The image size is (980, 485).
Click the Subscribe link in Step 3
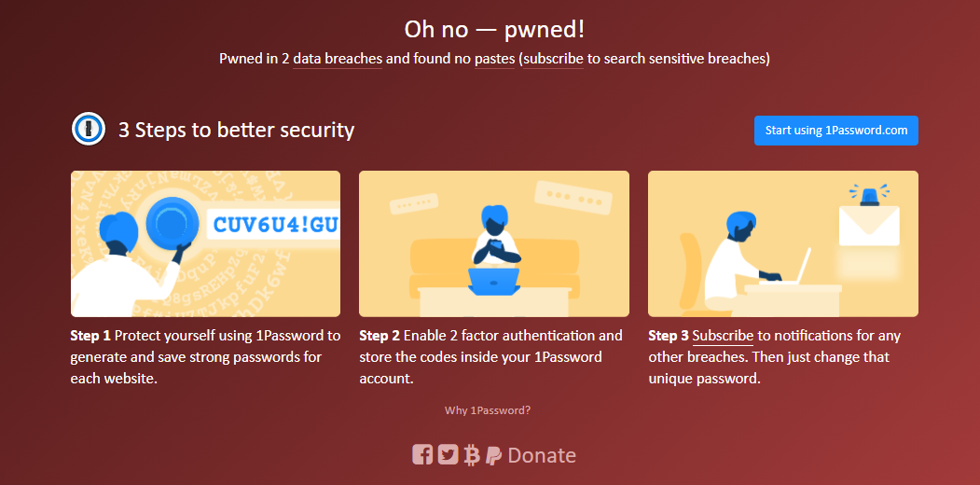(723, 336)
